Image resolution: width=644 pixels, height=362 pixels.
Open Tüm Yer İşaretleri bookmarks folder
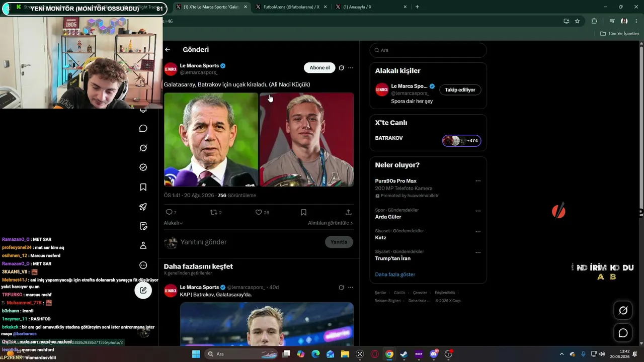(620, 34)
